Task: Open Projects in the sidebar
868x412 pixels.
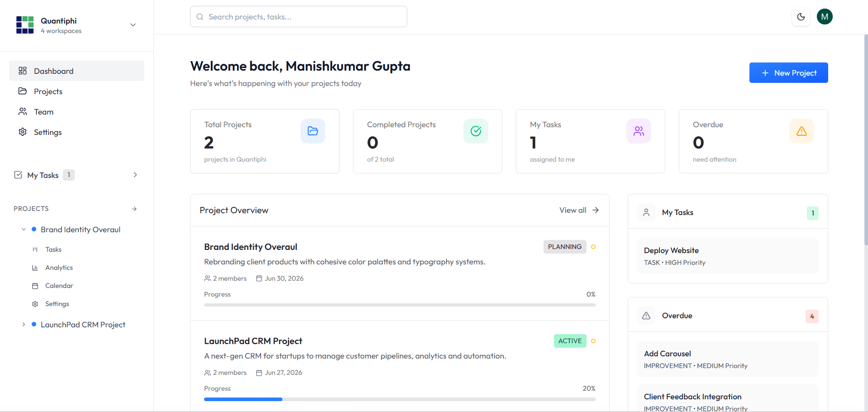Action: [x=76, y=91]
